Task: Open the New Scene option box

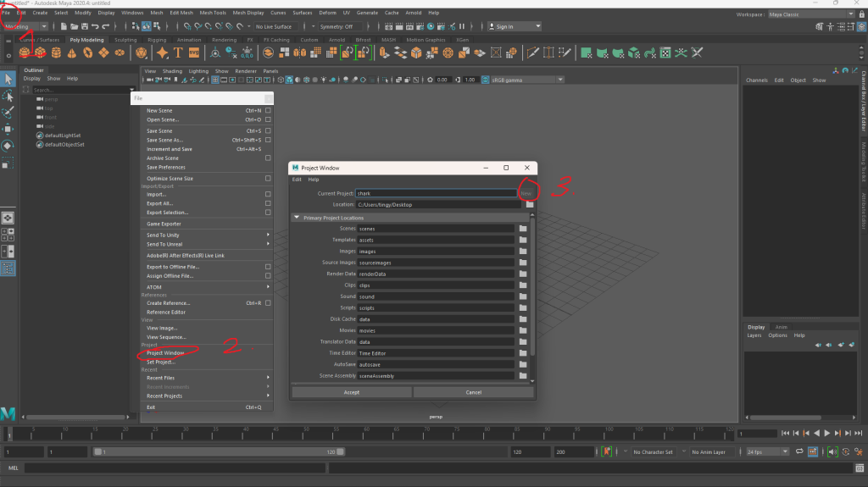Action: 268,111
